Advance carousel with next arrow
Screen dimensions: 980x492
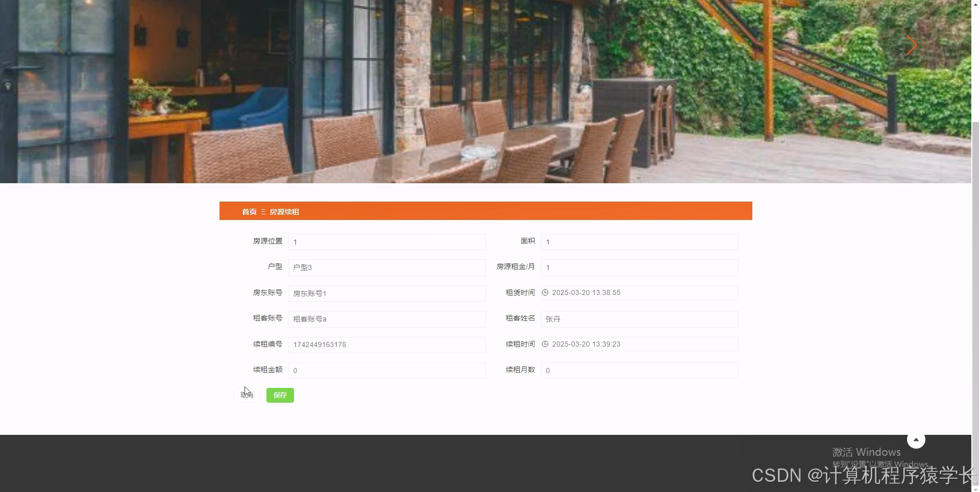(911, 45)
